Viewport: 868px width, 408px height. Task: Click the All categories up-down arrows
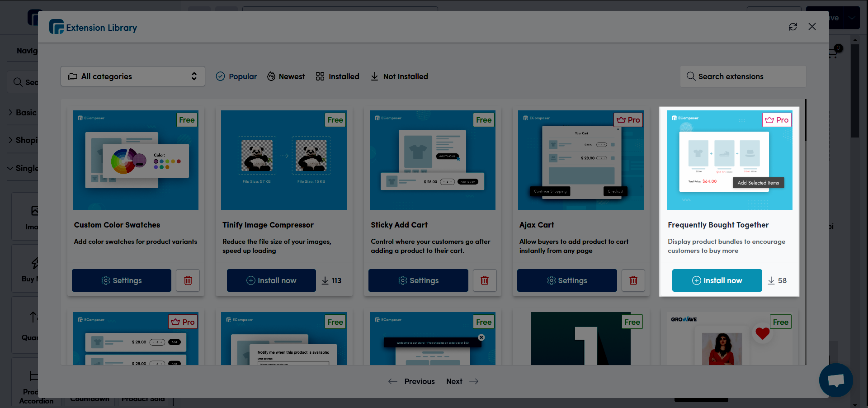click(x=194, y=76)
